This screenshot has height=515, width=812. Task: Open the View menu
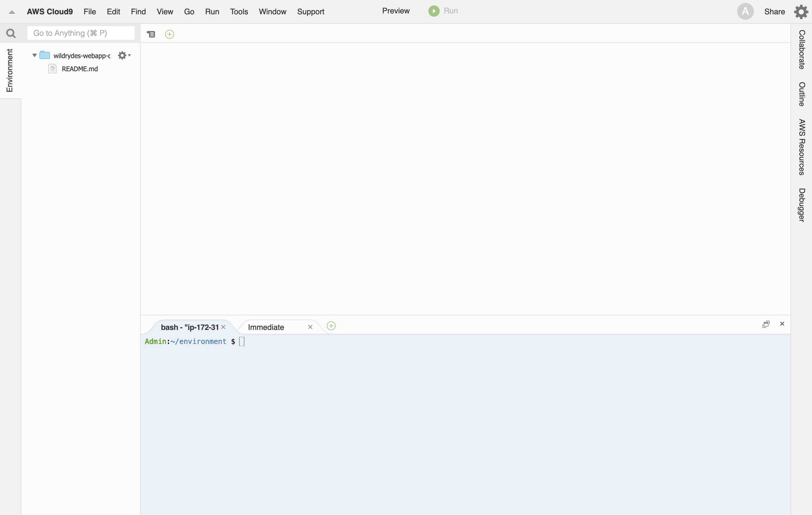[x=165, y=12]
